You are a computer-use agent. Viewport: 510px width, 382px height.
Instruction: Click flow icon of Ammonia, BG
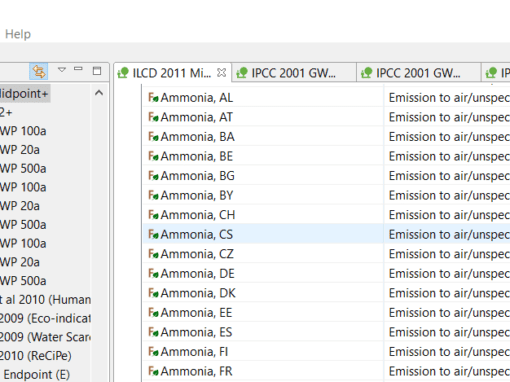click(153, 176)
